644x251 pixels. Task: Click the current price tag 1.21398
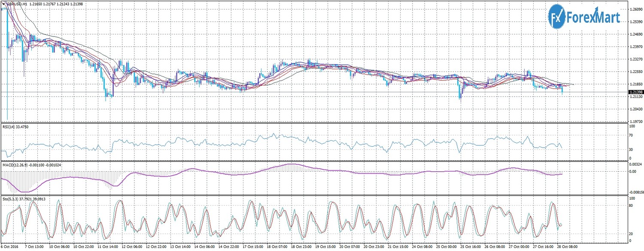635,92
